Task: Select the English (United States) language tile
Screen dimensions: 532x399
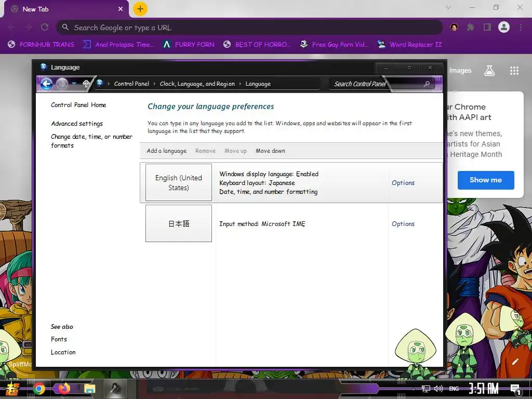Action: [x=179, y=182]
